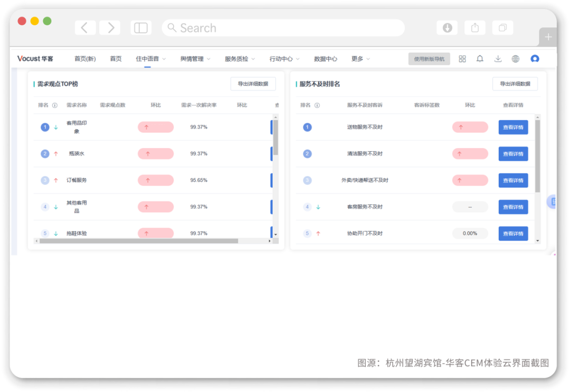This screenshot has width=570, height=392.
Task: Expand the 更多 dropdown menu
Action: coord(360,59)
